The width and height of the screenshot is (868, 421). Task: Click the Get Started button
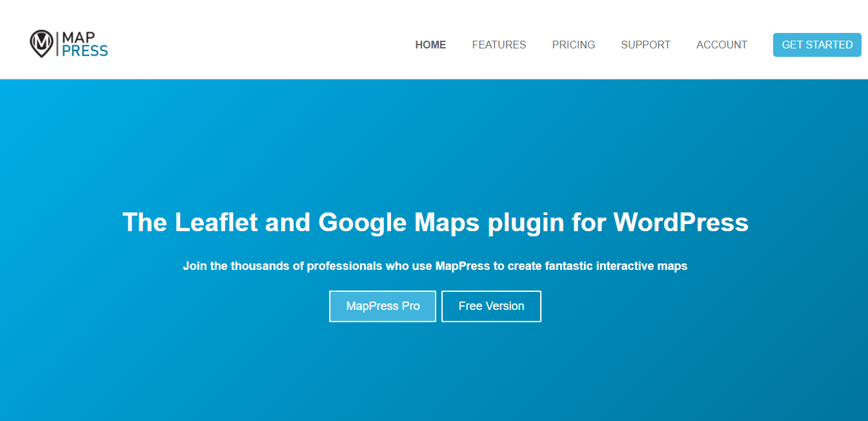pos(817,45)
